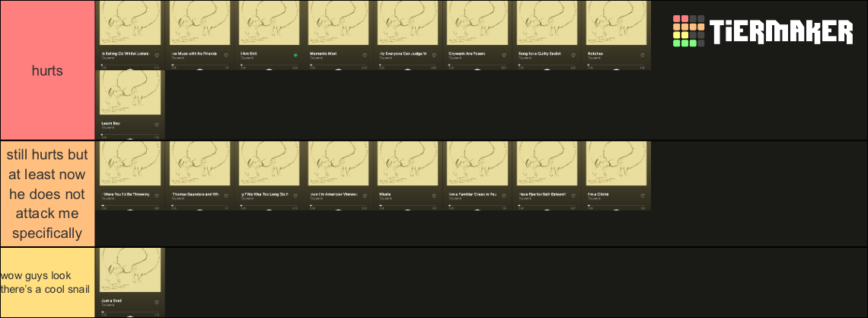Click the 'Crywank Are Posers' song title
This screenshot has height=318, width=868.
pos(468,53)
